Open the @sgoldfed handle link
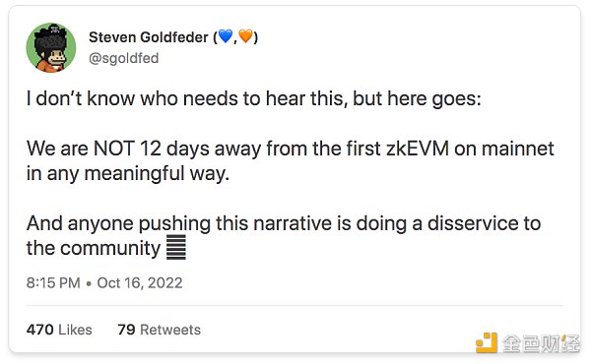 (x=124, y=58)
